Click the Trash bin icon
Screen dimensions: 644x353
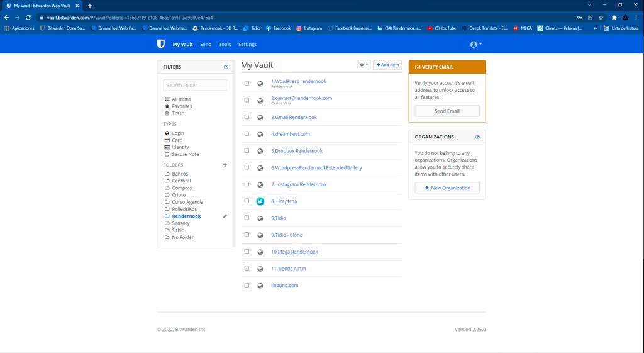point(167,113)
